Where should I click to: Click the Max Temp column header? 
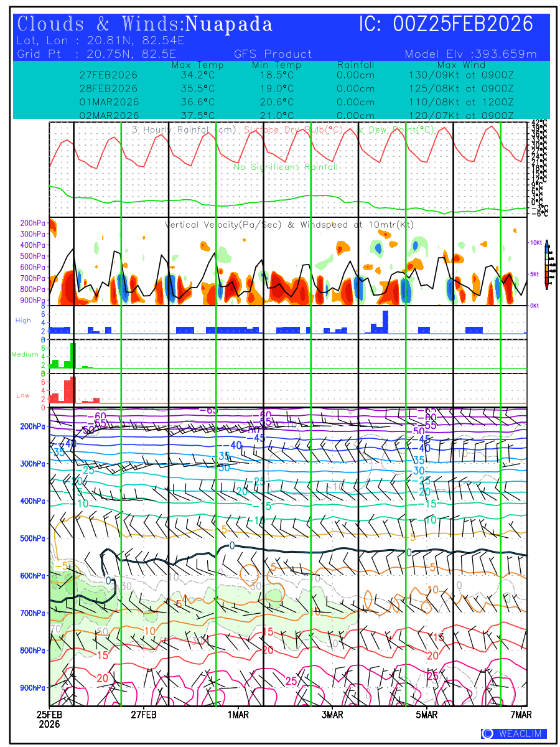click(x=197, y=65)
